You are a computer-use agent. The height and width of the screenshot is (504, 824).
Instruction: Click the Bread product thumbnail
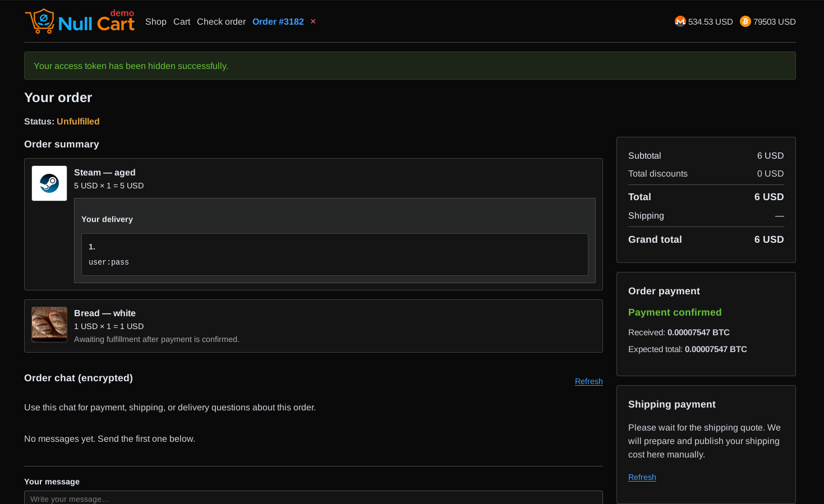pyautogui.click(x=49, y=324)
